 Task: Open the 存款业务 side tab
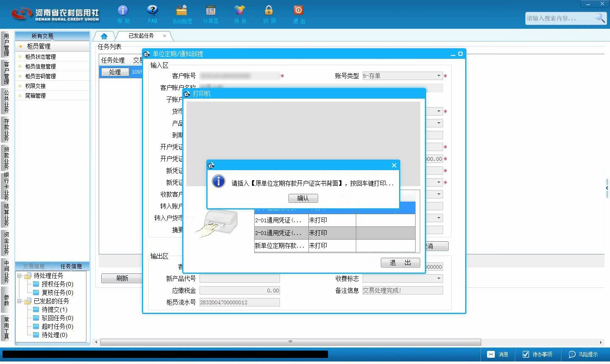[6, 130]
